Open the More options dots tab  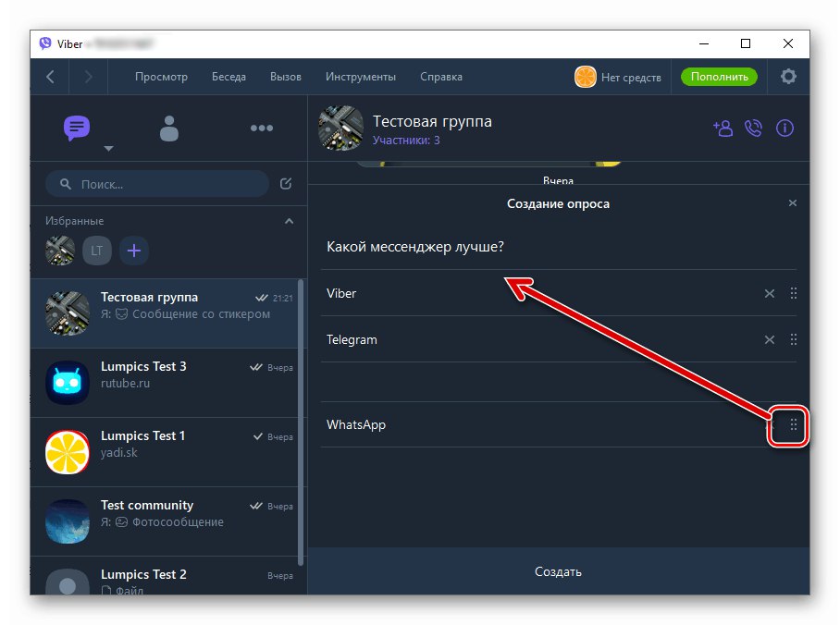[262, 128]
